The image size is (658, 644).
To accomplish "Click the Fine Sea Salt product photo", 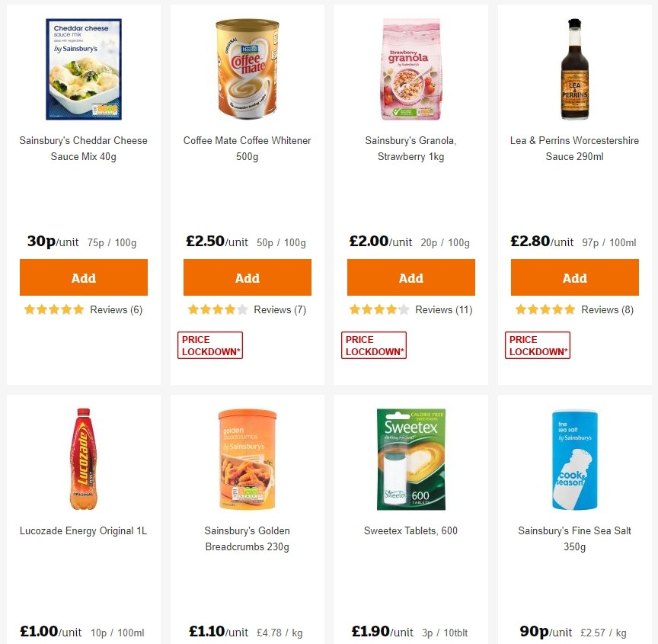I will point(574,457).
